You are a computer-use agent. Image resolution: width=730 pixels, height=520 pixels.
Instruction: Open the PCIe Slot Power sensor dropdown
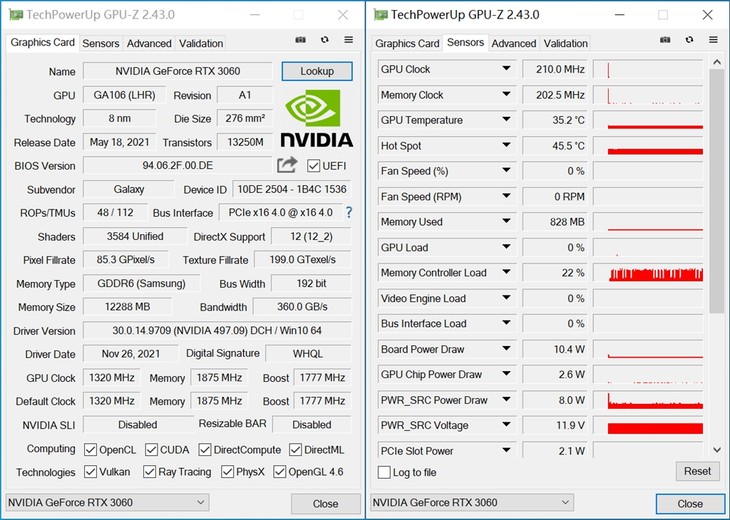point(506,450)
